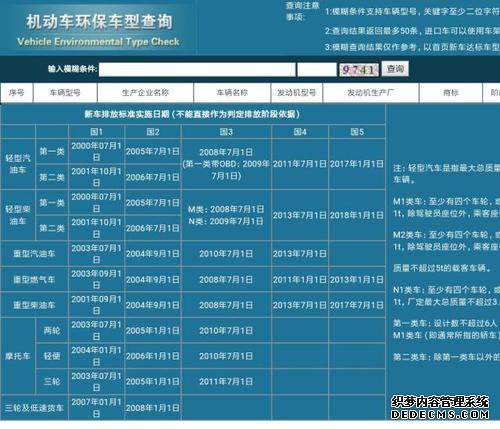Select the 发动机型号 column header

(297, 93)
